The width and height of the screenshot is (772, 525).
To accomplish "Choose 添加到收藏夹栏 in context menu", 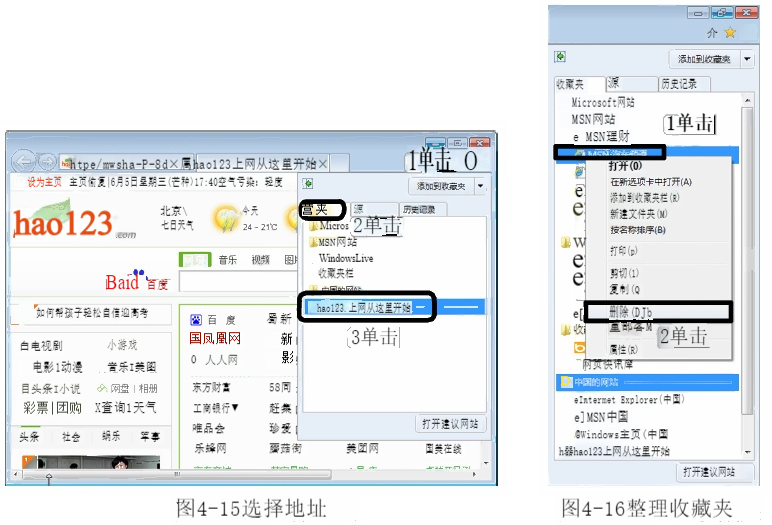I will pos(644,197).
